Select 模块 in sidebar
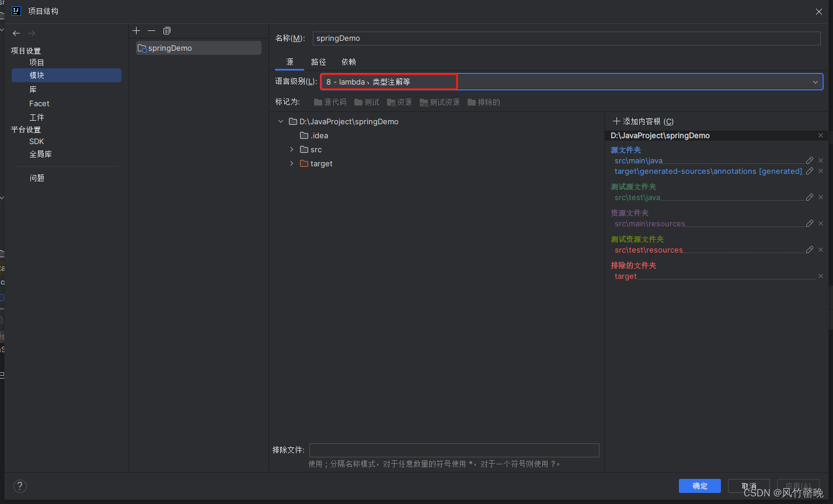The height and width of the screenshot is (504, 833). (x=67, y=75)
